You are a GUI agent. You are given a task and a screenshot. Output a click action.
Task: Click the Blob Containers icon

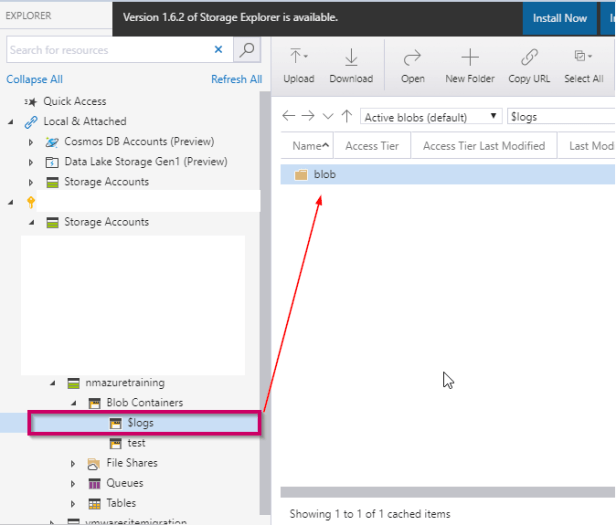click(x=94, y=403)
